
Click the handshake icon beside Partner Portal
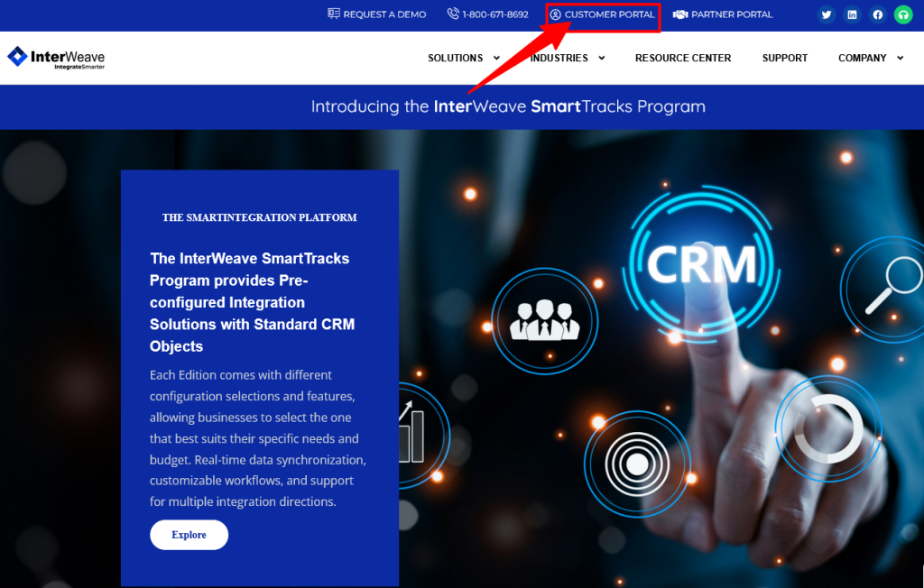click(x=680, y=14)
